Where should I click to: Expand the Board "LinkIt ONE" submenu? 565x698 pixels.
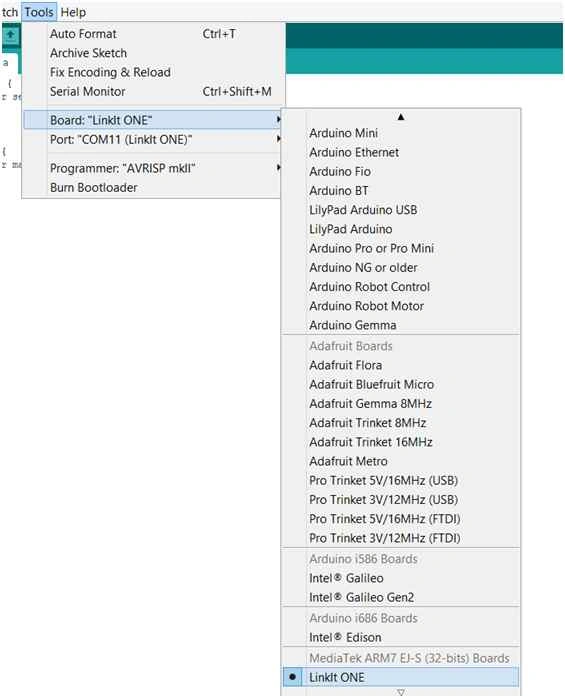tap(152, 120)
